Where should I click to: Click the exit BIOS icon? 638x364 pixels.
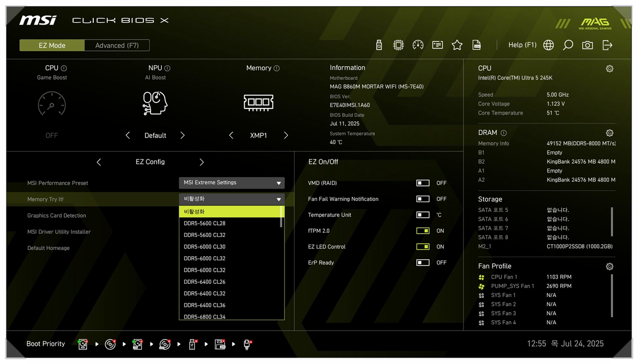607,45
